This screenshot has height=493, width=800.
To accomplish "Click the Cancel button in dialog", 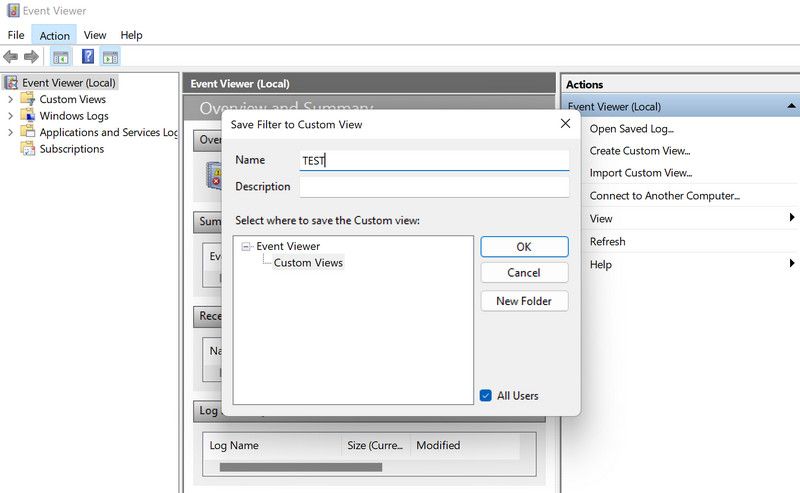I will point(524,273).
